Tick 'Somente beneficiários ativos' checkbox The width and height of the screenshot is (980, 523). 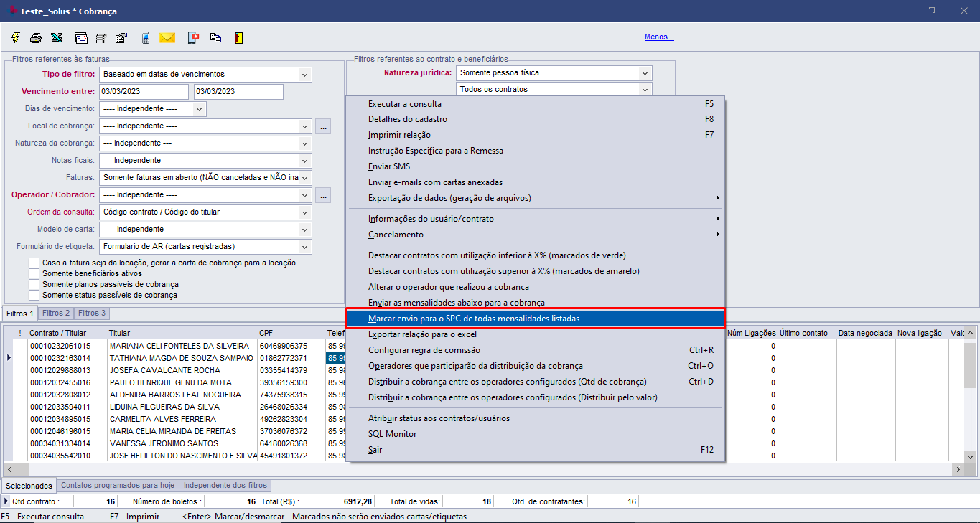(x=34, y=273)
